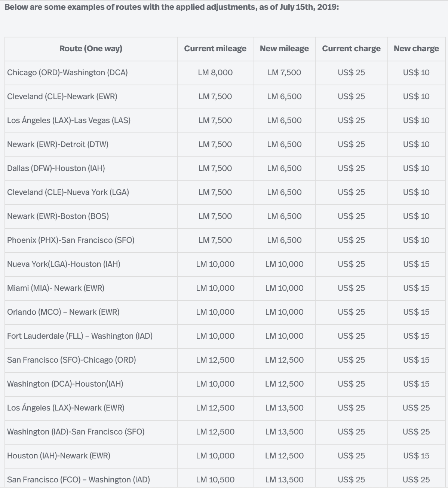Select the Chicago (ORD)-Washington (DCA) route cell
This screenshot has height=488, width=448.
[67, 73]
